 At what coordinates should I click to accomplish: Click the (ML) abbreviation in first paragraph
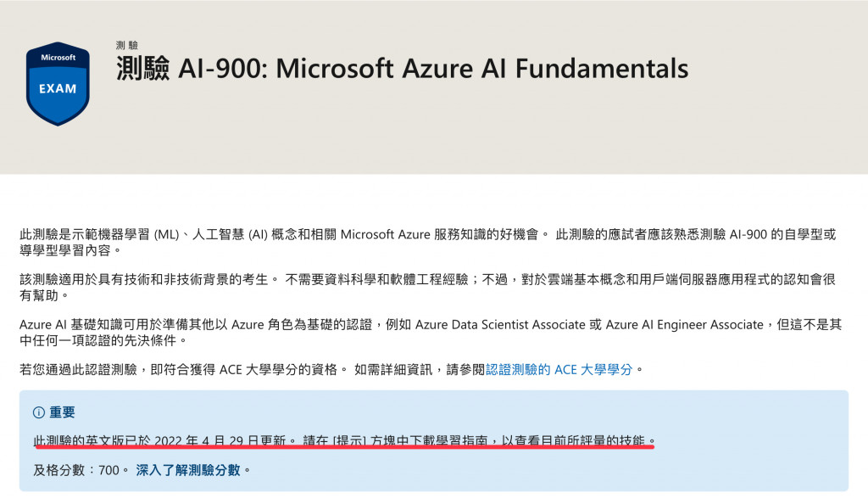tap(166, 235)
